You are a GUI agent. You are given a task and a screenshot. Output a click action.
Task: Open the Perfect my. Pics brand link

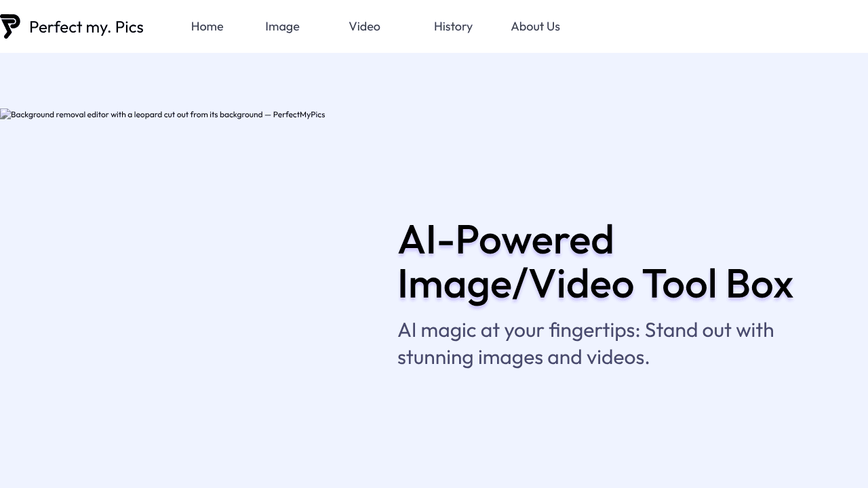point(72,26)
